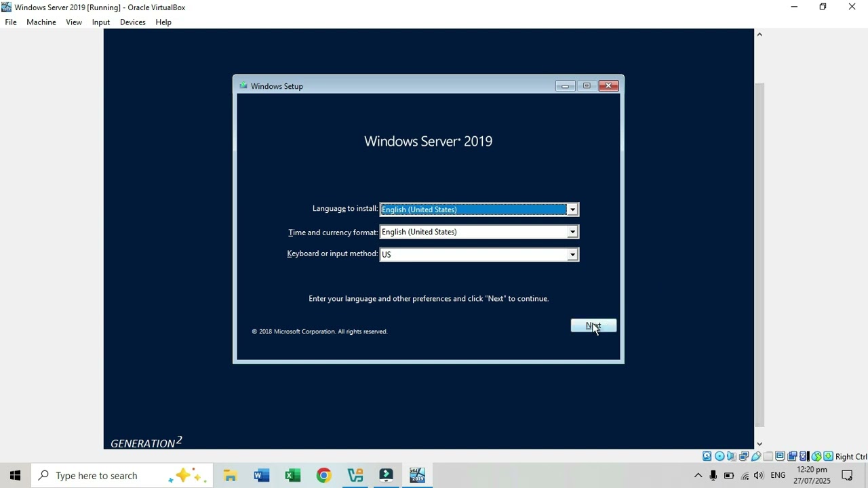This screenshot has width=868, height=488.
Task: Click the display status icon
Action: (x=780, y=456)
